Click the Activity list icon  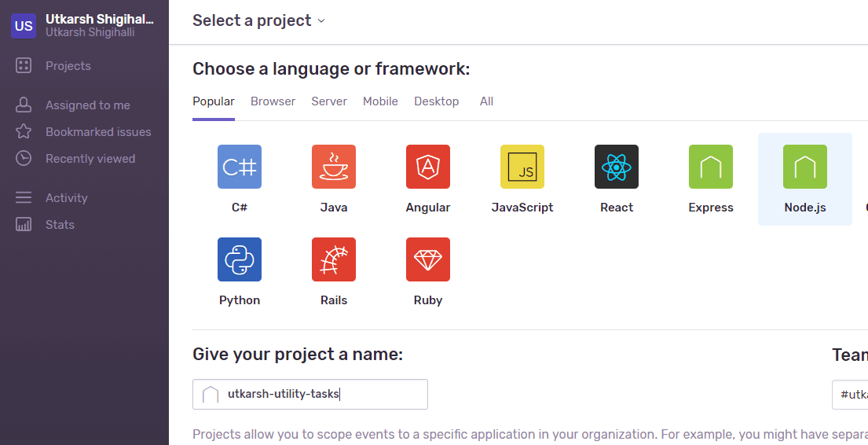coord(24,197)
